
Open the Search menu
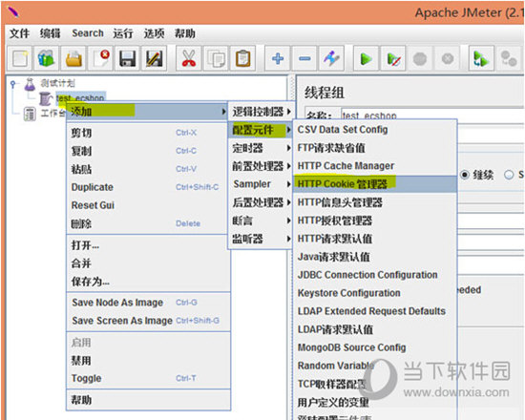[x=88, y=33]
